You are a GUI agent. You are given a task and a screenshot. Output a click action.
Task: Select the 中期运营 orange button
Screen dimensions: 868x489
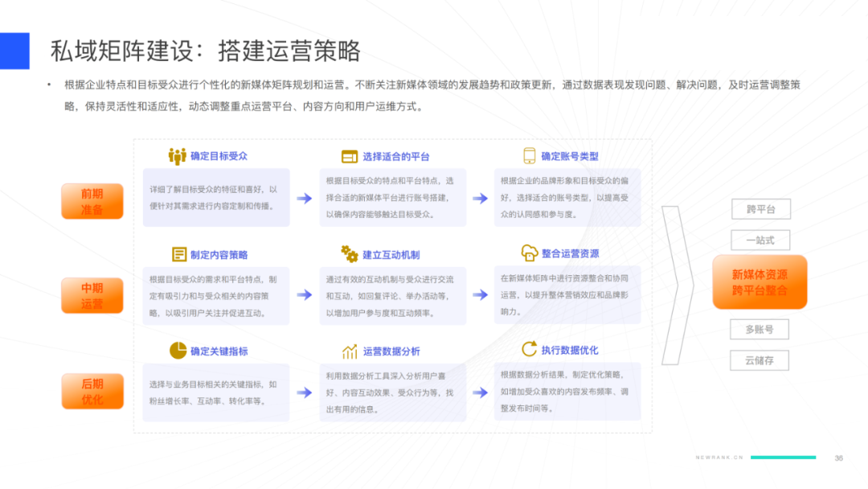click(92, 295)
